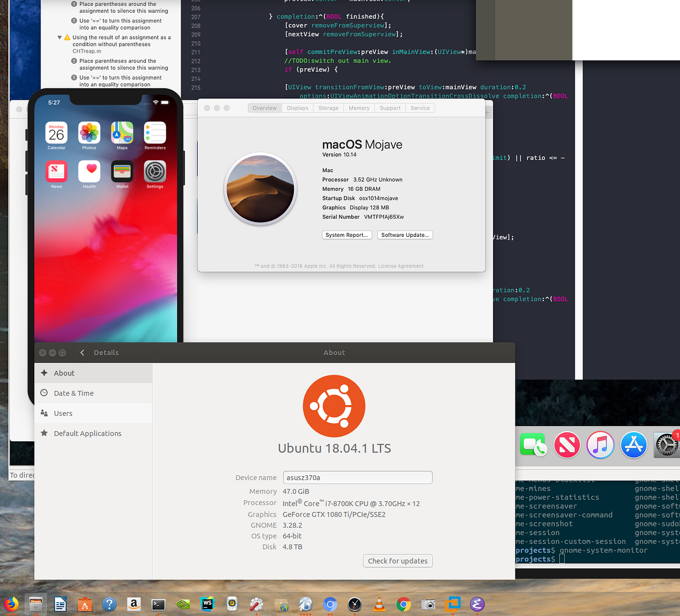Click the Ubuntu logo in the About panel
Viewport: 680px width, 616px height.
pyautogui.click(x=334, y=406)
